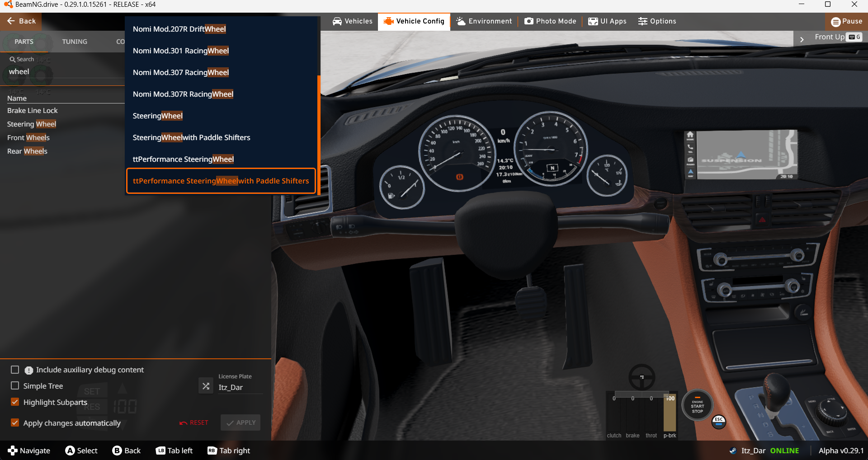Click the Name column header
This screenshot has height=460, width=868.
coord(17,99)
